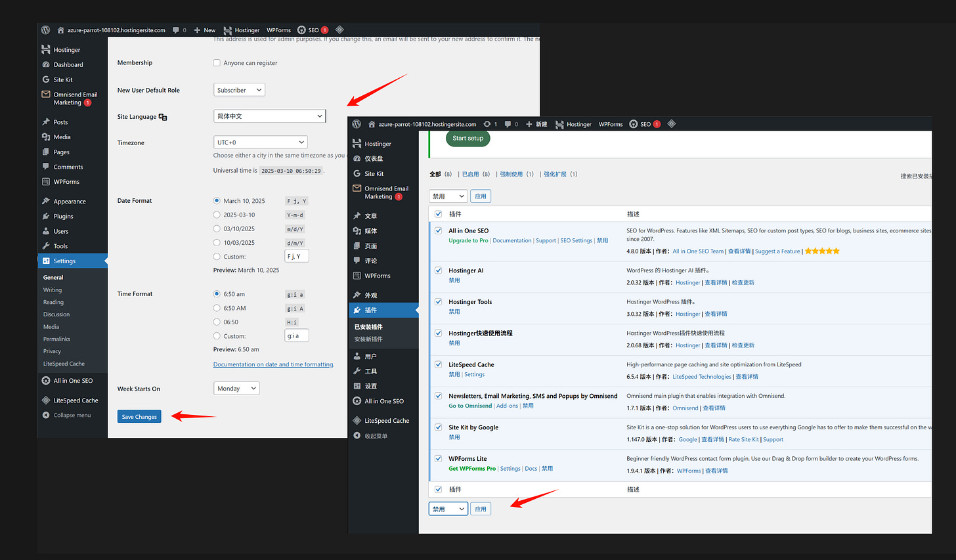Open the Permalinks settings submenu item
This screenshot has height=560, width=956.
pos(56,339)
